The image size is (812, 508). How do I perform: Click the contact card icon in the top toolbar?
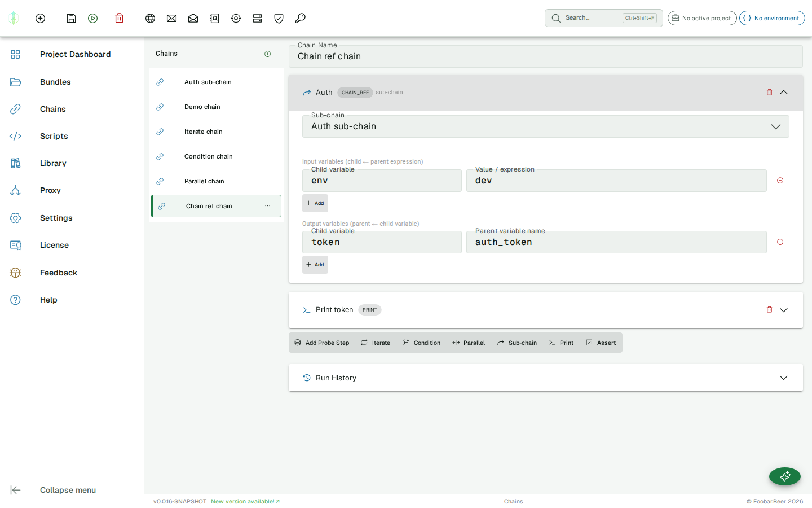coord(214,18)
